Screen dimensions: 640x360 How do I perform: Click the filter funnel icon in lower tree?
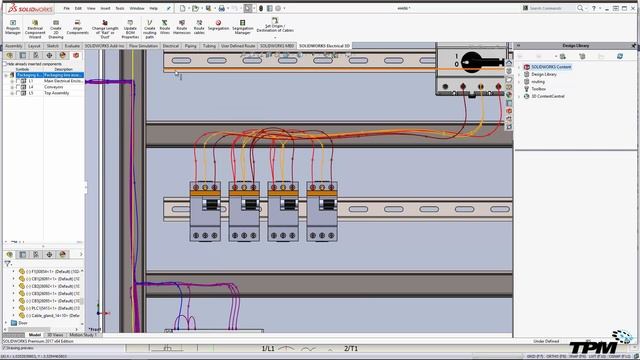(x=7, y=264)
